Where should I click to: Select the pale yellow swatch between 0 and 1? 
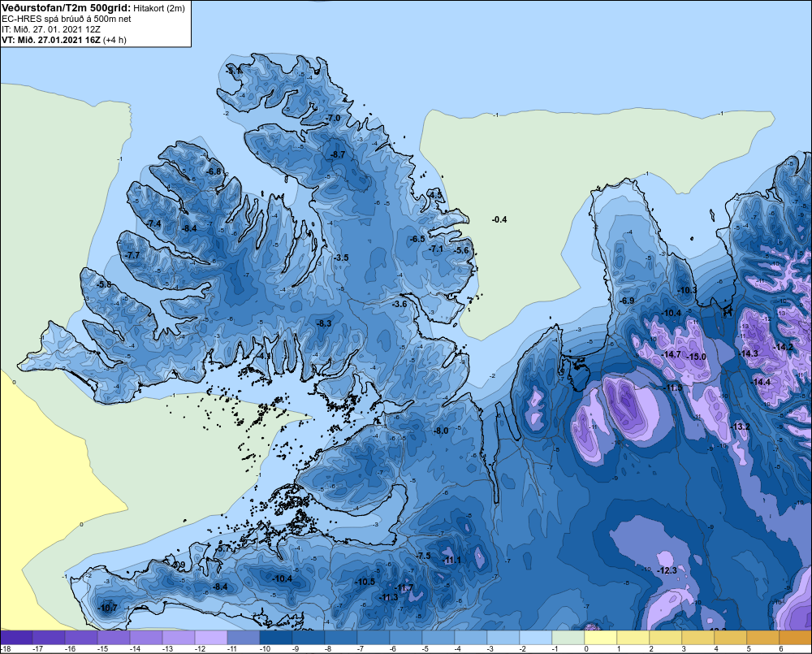coord(601,638)
